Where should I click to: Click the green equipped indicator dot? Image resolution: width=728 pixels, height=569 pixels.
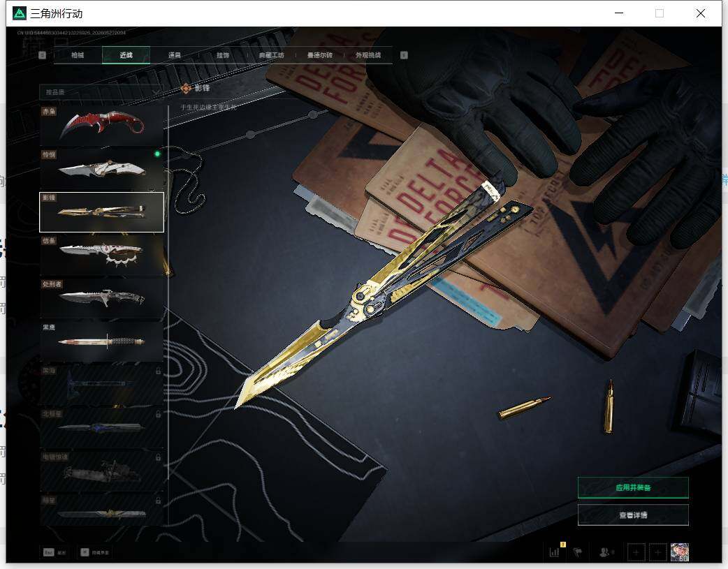tap(157, 154)
